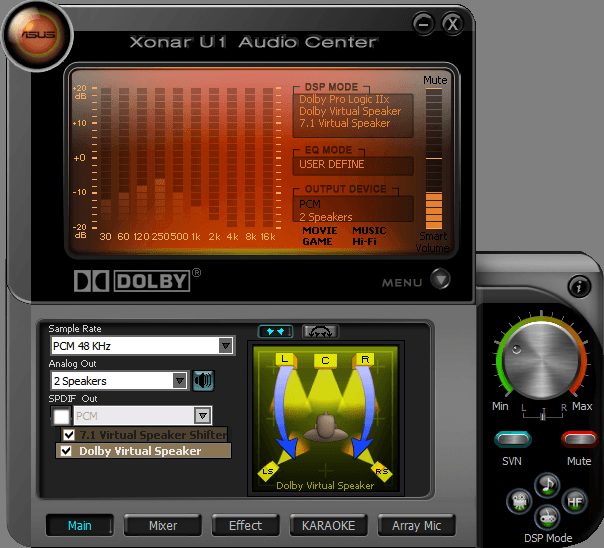Open the MENU round arrow button
The image size is (604, 548).
(440, 279)
